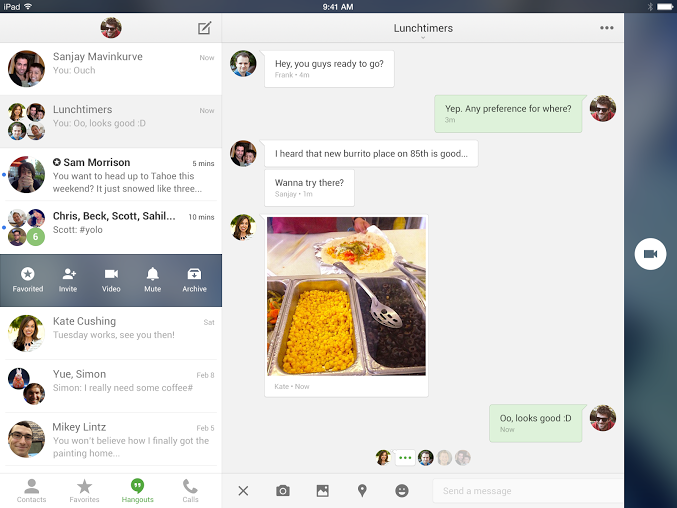
Task: Tap Invite to add people
Action: coord(68,279)
